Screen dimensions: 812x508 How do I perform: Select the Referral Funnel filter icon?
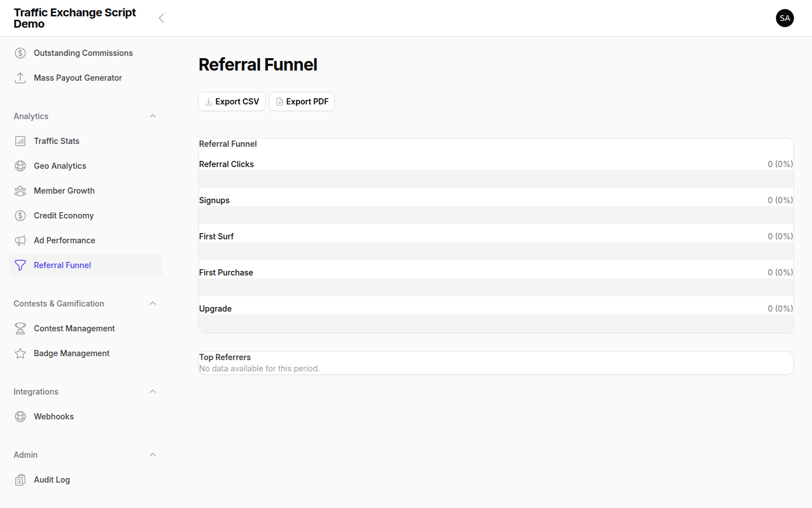click(20, 265)
